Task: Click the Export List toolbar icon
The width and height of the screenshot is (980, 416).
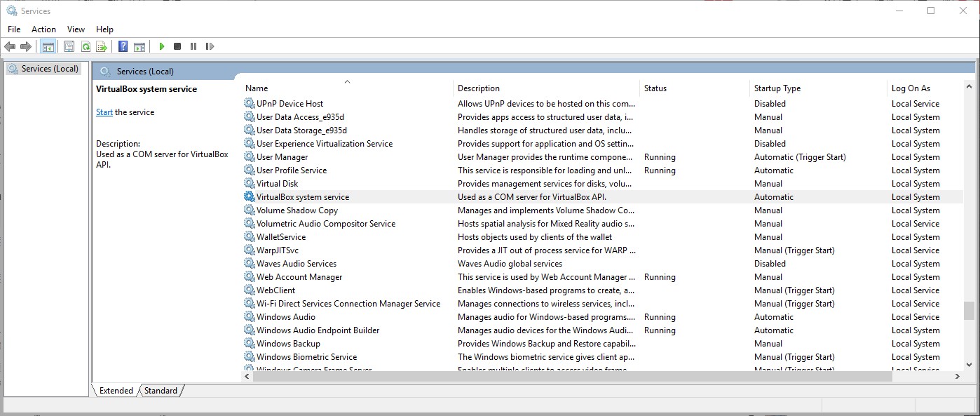Action: pyautogui.click(x=100, y=46)
